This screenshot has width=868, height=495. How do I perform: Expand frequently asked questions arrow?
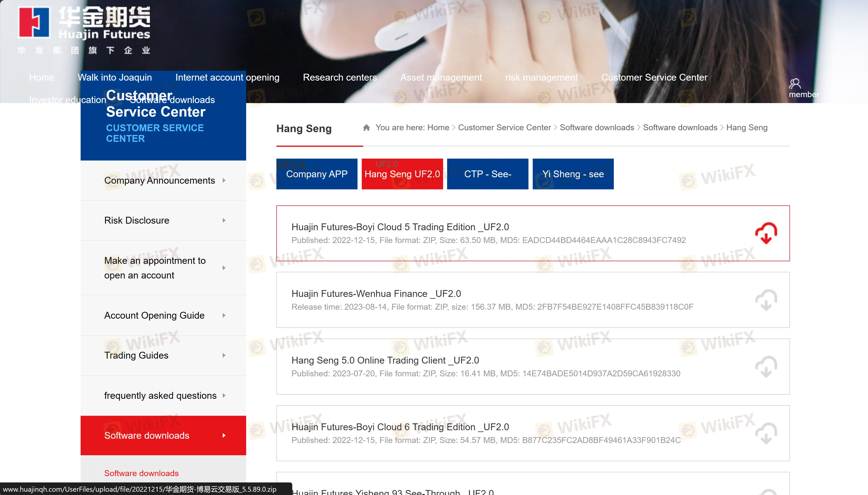224,395
